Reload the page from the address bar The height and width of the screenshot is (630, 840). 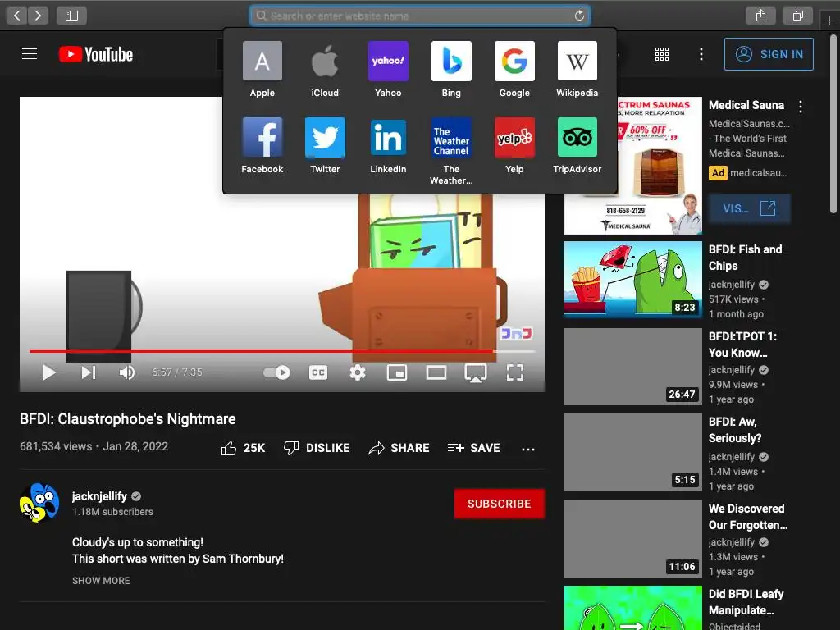pos(579,16)
